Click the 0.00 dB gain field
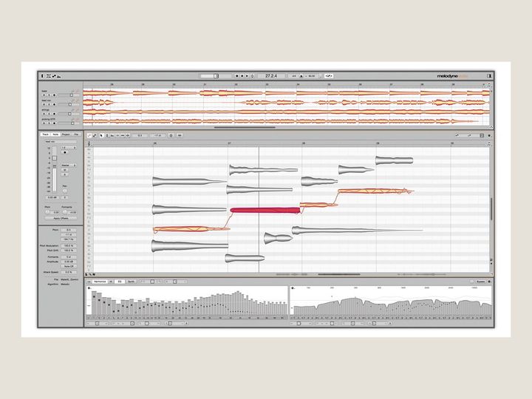 tap(52, 197)
